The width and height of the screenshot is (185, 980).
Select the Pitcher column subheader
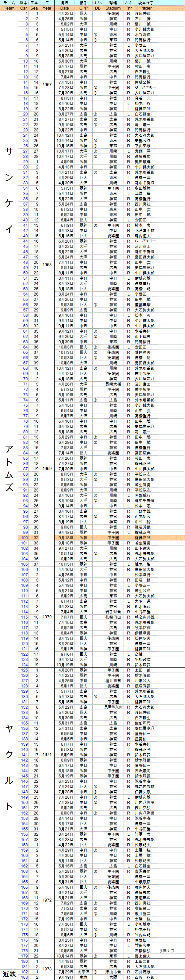(146, 8)
